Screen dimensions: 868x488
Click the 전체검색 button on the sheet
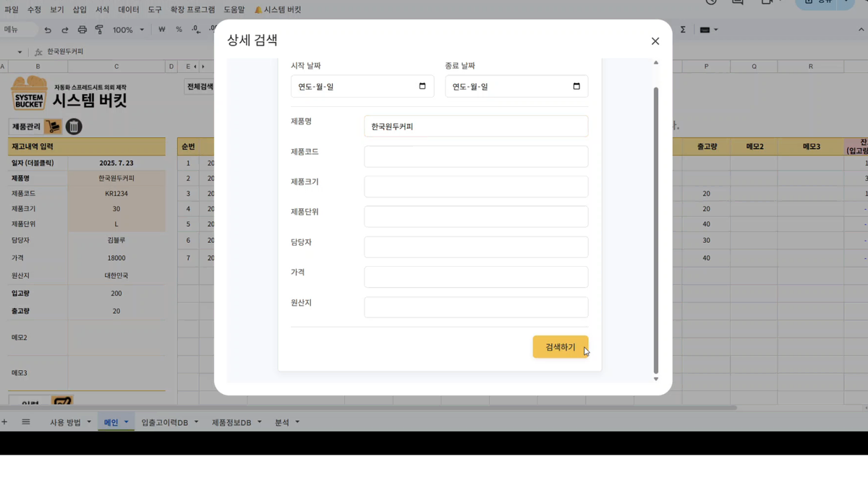pos(200,87)
